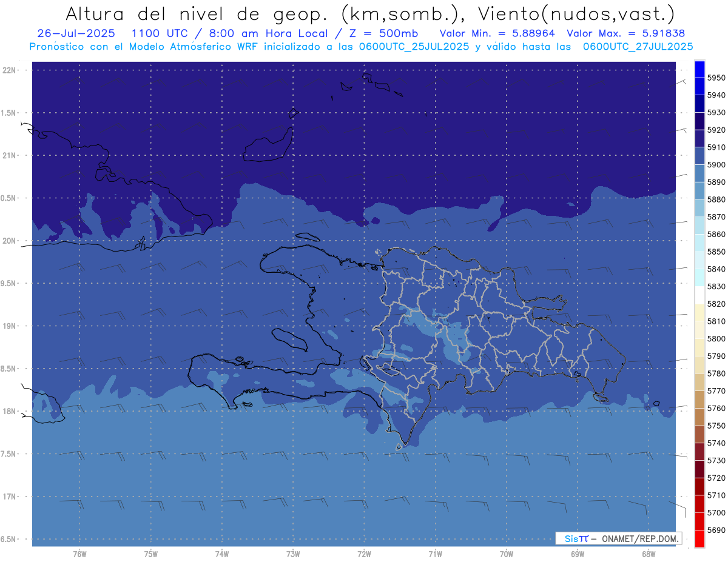The image size is (728, 562).
Task: Click the bright blue legend swatch above 5950
Action: 699,69
